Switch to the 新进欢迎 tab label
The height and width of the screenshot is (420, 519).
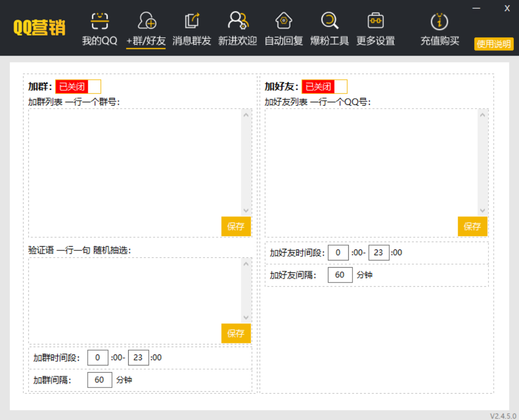pos(237,40)
